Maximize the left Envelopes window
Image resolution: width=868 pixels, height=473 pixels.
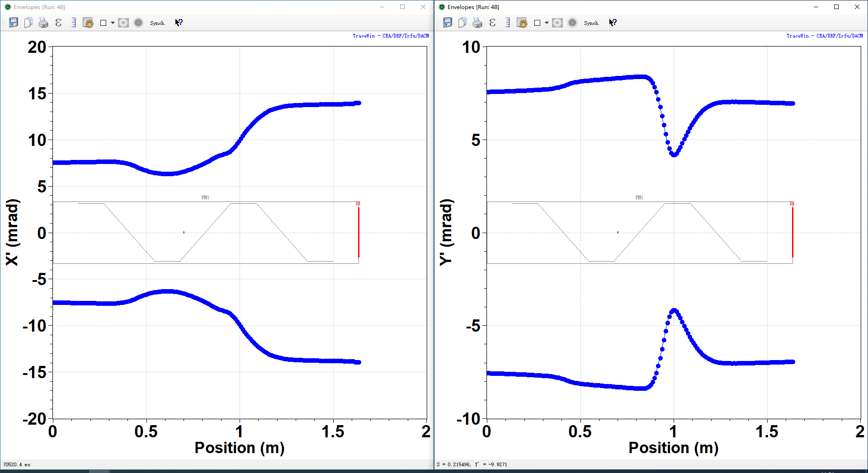pyautogui.click(x=402, y=7)
